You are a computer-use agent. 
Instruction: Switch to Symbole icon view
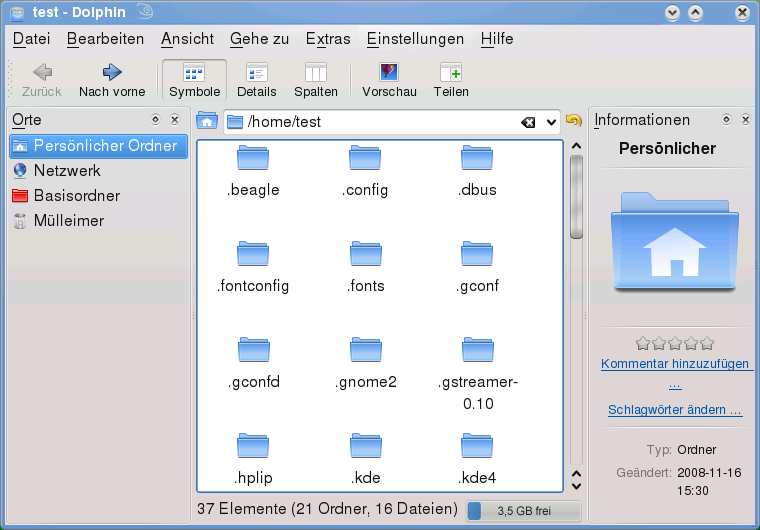pos(194,80)
